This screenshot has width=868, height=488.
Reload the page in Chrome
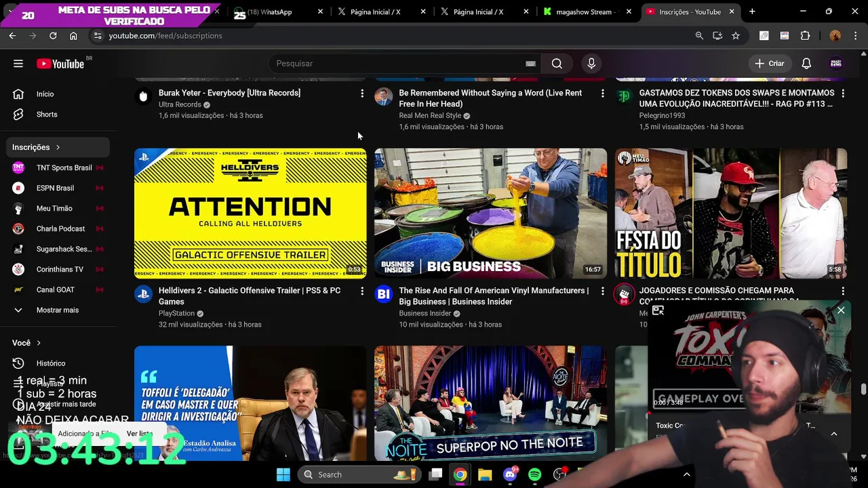53,36
